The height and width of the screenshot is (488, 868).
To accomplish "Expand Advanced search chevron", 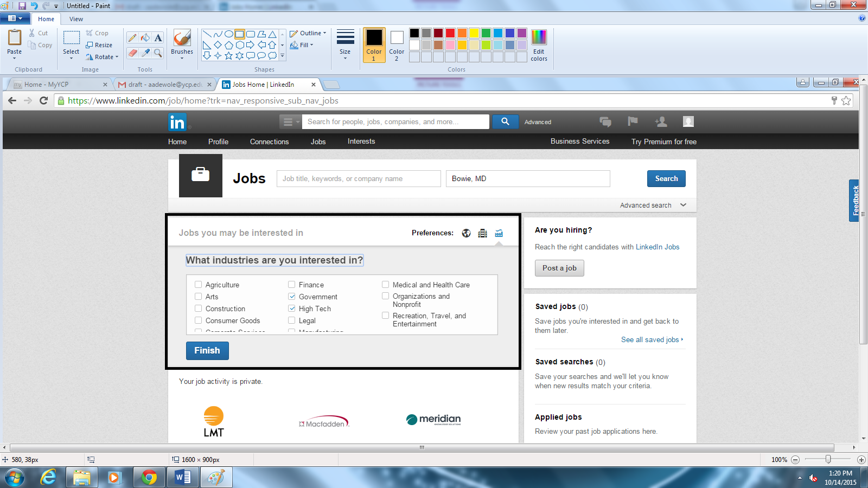I will [683, 205].
